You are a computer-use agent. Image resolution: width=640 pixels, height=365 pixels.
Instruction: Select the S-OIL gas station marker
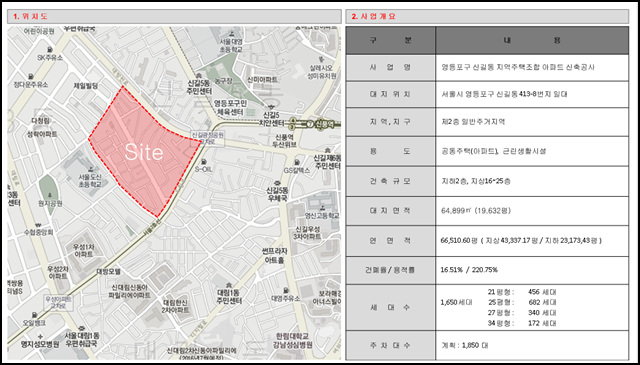[x=204, y=162]
